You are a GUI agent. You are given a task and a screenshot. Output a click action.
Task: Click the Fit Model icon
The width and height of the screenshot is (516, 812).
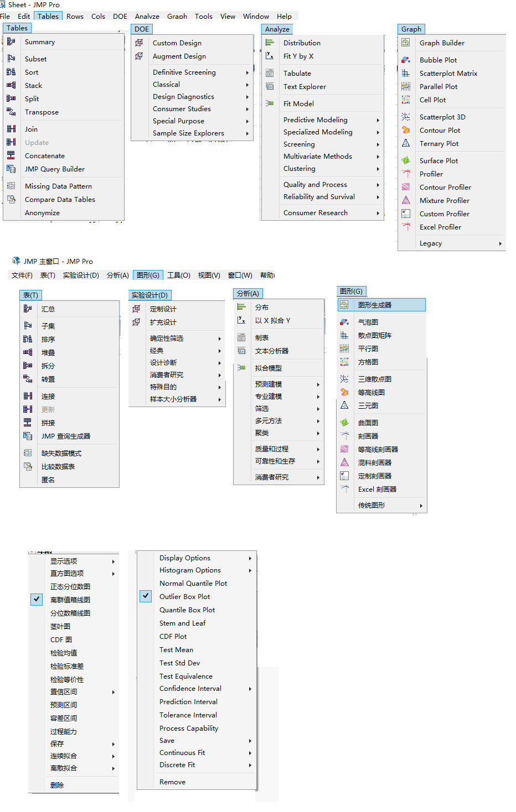click(x=270, y=103)
